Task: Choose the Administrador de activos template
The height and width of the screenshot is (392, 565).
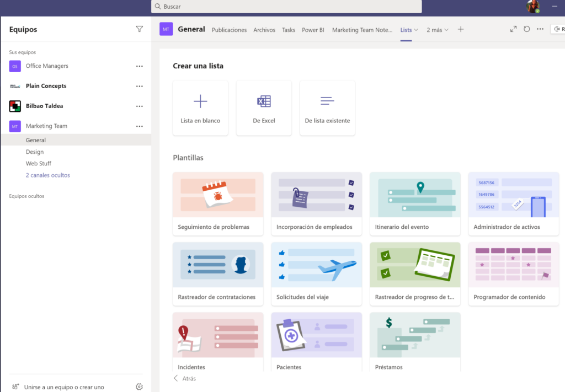Action: point(514,204)
